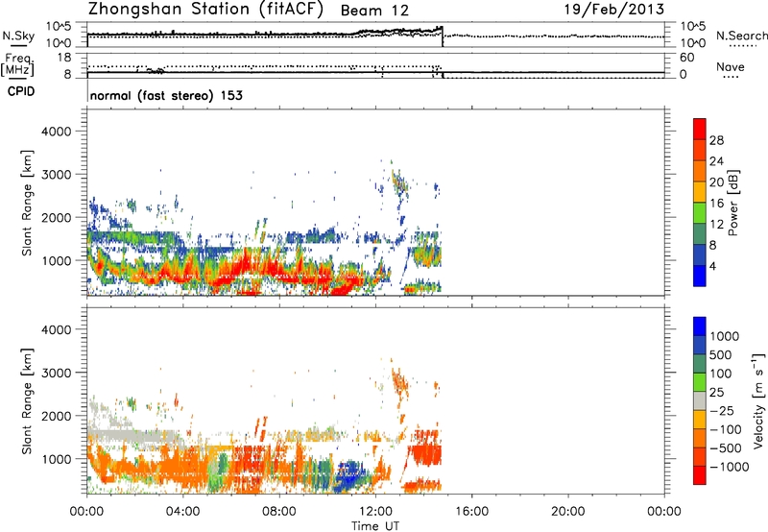Click "4000" tick on the velocity panel
The height and width of the screenshot is (532, 768).
(x=57, y=329)
